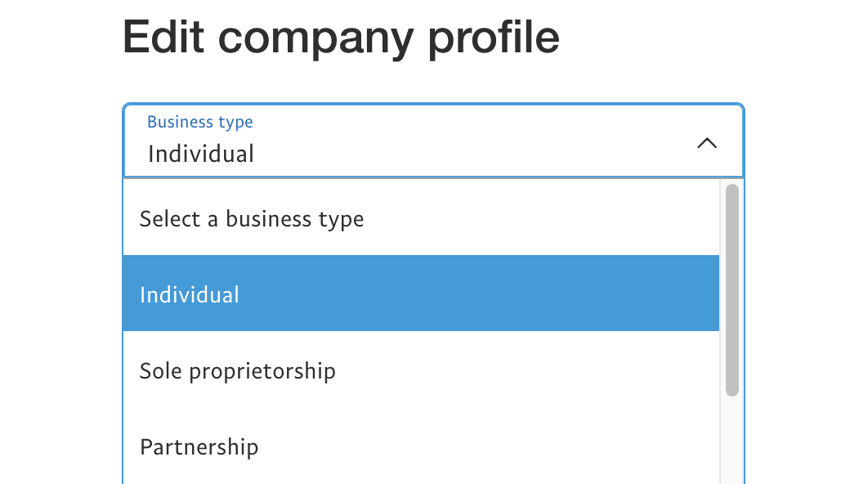Change business type to Partnership
The width and height of the screenshot is (868, 484).
[199, 447]
